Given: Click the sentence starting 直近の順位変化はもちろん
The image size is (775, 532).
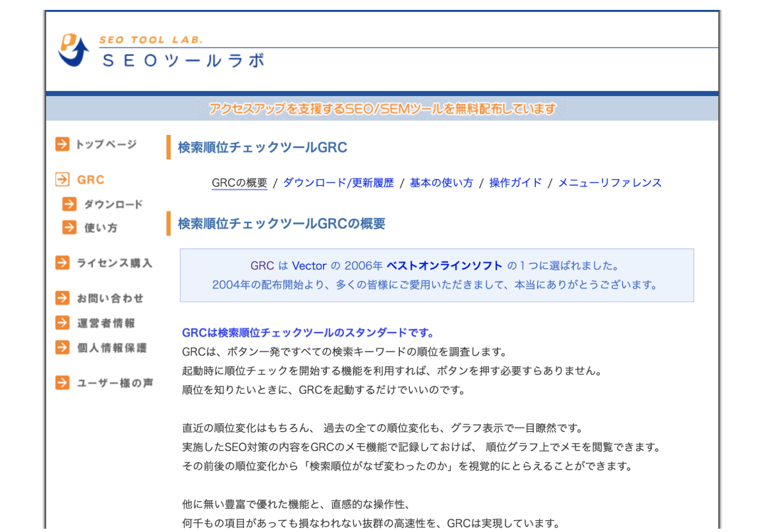Looking at the screenshot, I should 384,428.
